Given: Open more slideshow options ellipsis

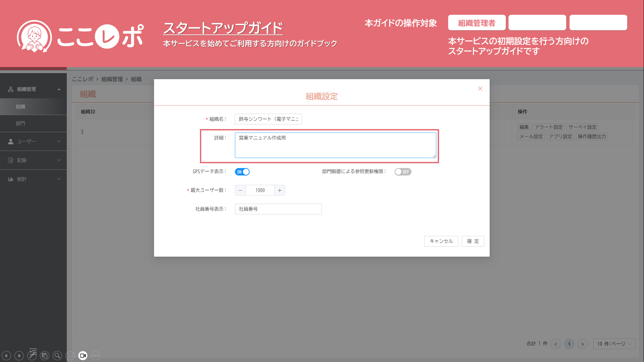Looking at the screenshot, I should click(x=96, y=356).
